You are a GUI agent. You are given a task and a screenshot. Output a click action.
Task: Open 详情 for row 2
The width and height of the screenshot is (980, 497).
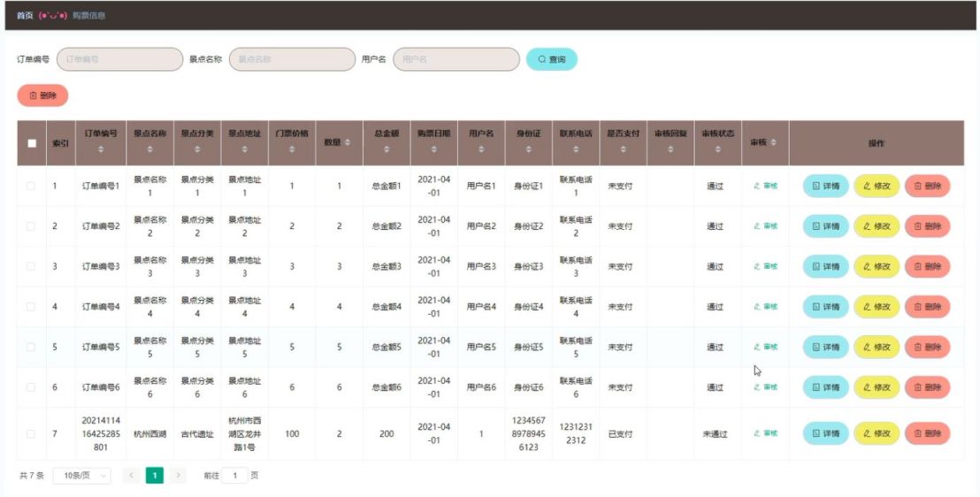pos(825,226)
